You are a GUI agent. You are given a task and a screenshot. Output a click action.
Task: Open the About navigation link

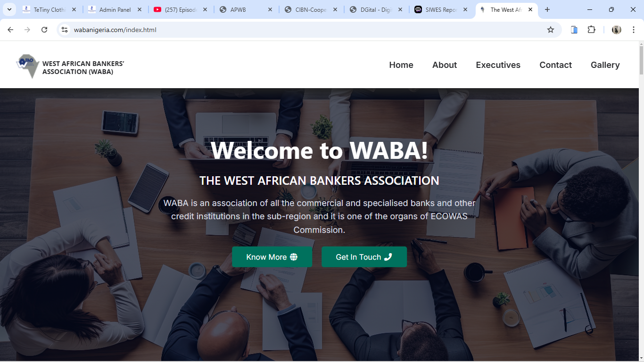point(445,65)
